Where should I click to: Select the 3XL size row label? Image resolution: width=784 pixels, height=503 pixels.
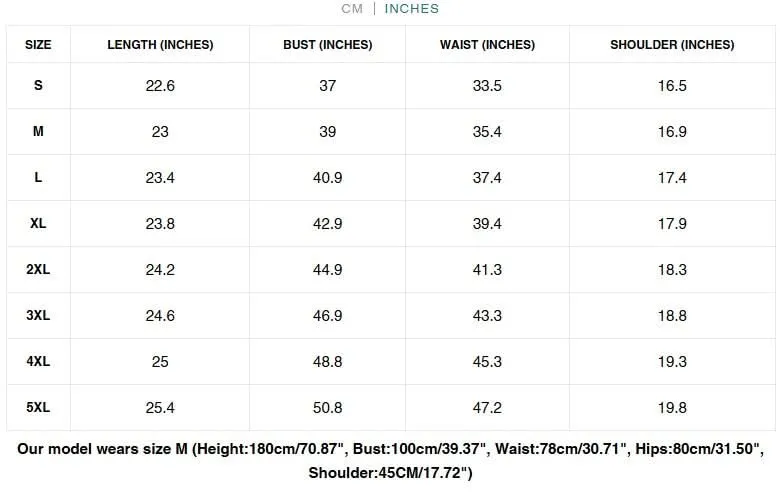click(38, 316)
